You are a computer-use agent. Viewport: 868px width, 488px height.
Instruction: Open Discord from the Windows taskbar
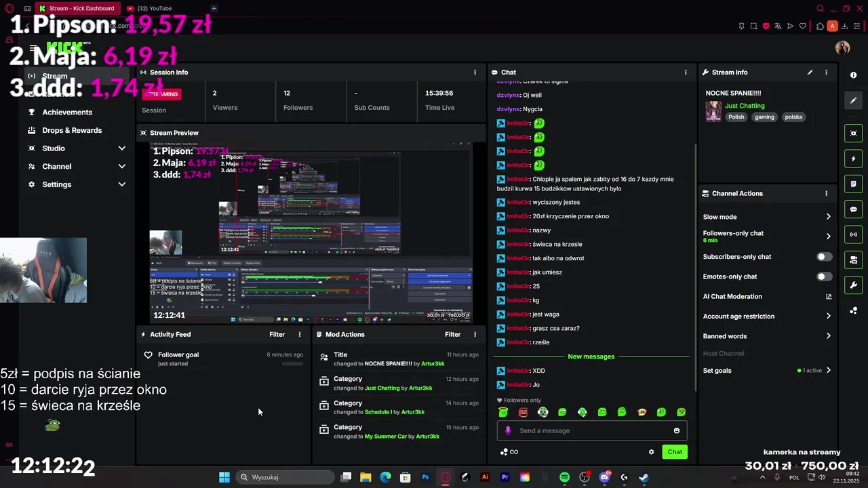coord(604,477)
